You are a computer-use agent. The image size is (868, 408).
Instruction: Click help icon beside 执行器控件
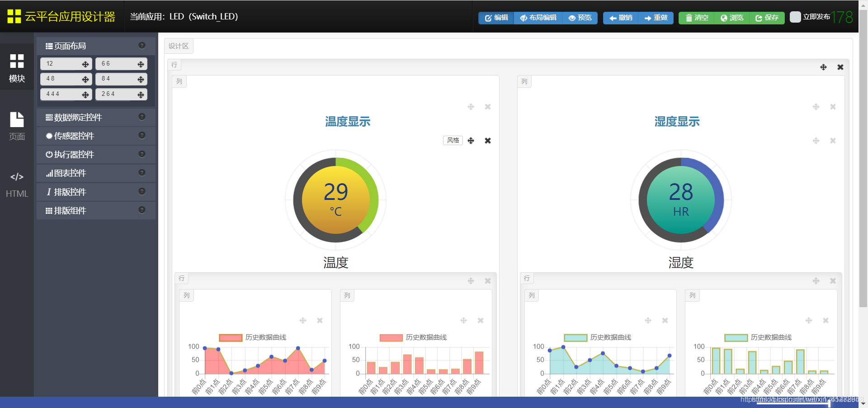(142, 154)
